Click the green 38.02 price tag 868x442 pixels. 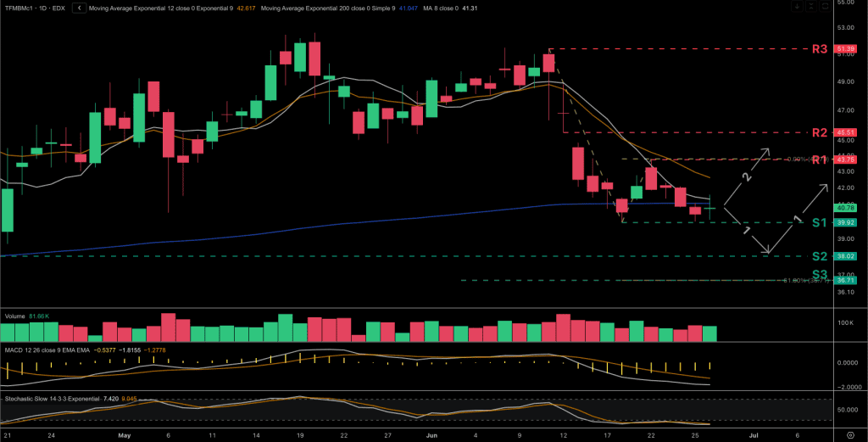(846, 256)
